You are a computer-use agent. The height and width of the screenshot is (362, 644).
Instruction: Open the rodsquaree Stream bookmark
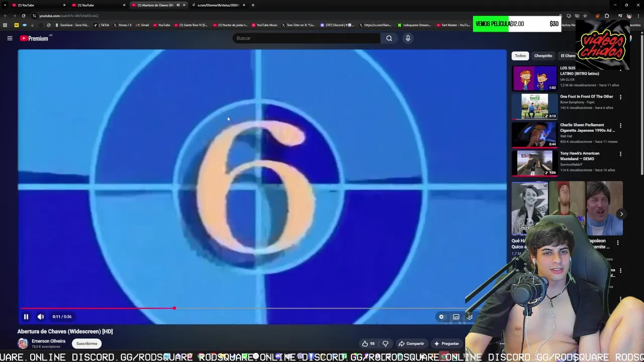coord(414,25)
